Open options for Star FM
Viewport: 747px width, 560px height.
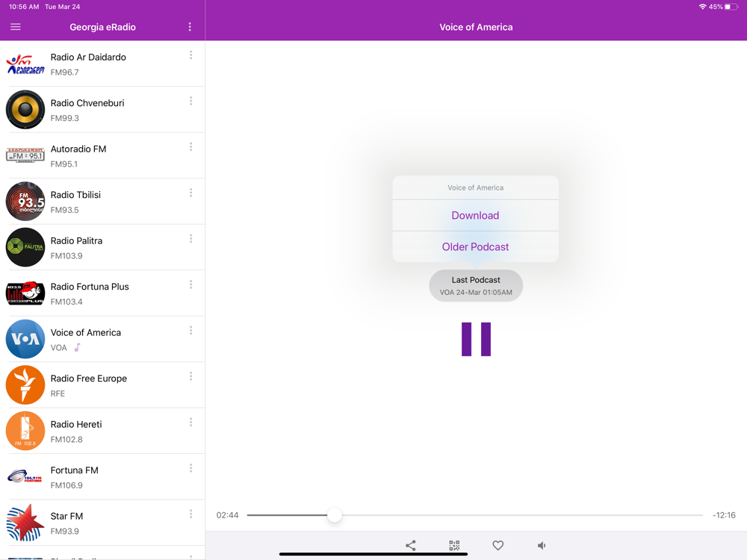point(191,514)
